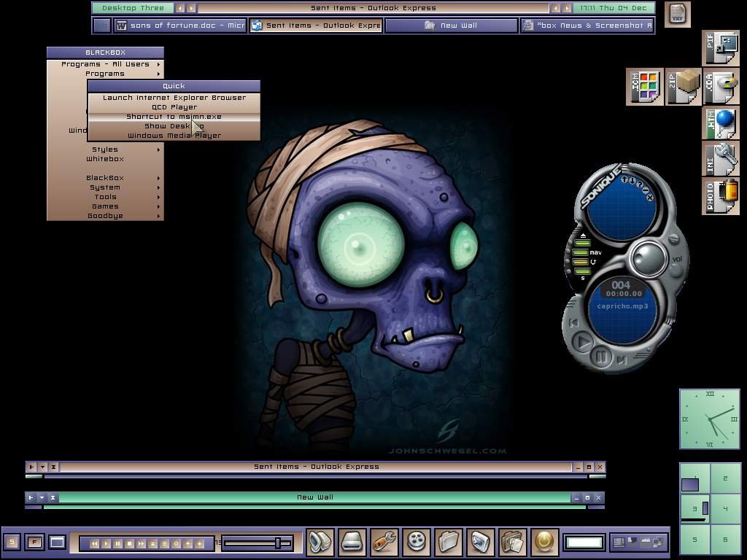This screenshot has height=560, width=747.
Task: Select Show Desktop in Quick menu
Action: pos(174,126)
